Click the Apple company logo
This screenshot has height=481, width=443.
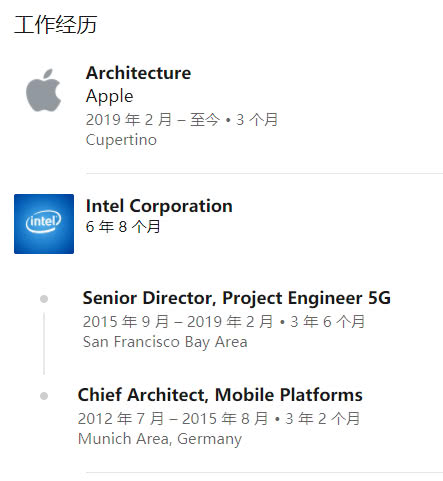pyautogui.click(x=44, y=90)
